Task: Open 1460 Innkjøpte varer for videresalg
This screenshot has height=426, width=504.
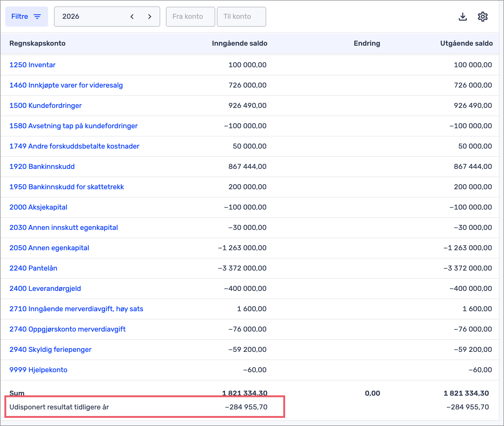Action: 66,85
